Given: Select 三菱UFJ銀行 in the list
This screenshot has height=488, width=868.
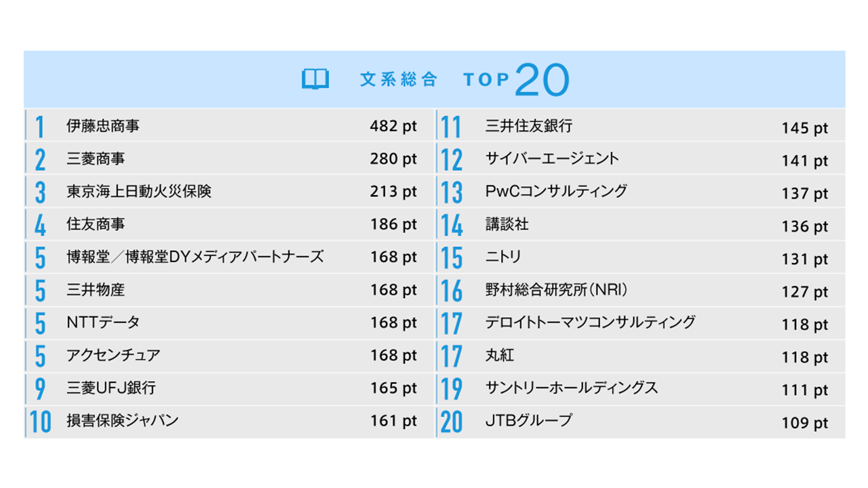Looking at the screenshot, I should [x=111, y=388].
